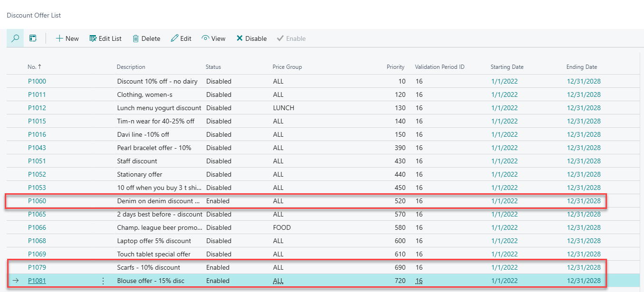Click the search magnifier icon
The image size is (644, 292).
[15, 38]
